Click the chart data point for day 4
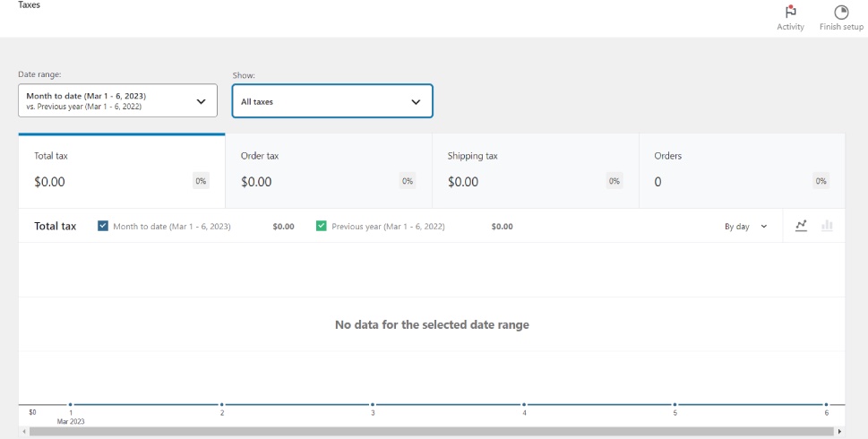Screen dimensions: 868x439 (x=525, y=405)
